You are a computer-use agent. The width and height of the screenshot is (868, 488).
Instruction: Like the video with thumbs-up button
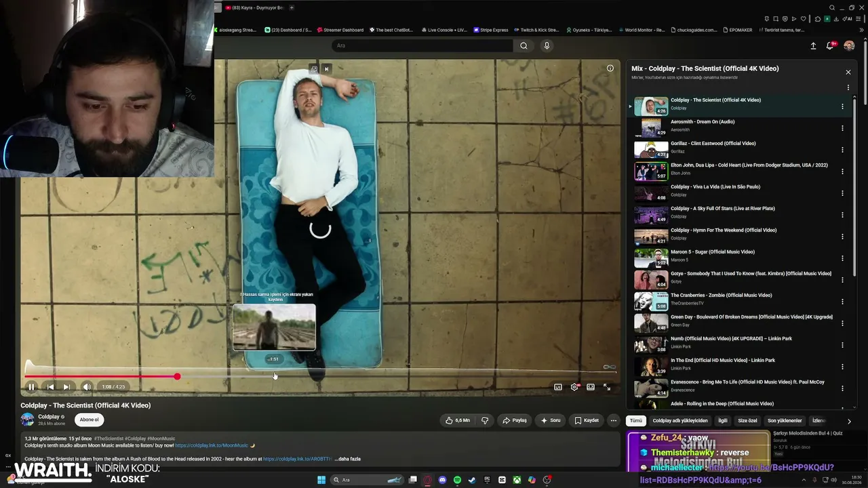[458, 420]
